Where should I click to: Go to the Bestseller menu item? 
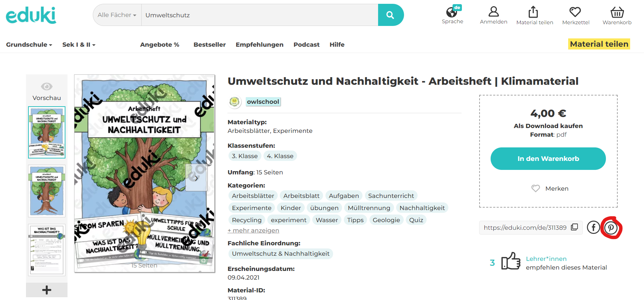tap(209, 45)
